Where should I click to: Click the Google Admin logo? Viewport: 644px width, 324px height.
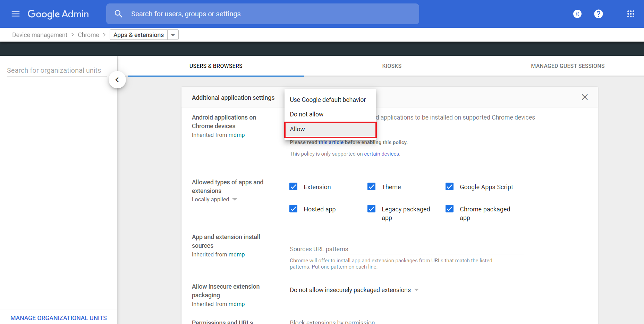[58, 14]
